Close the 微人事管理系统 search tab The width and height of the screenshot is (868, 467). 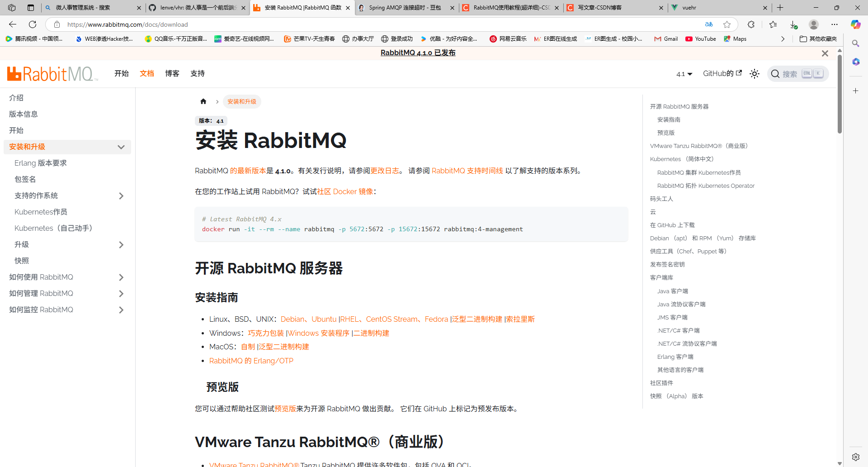tap(138, 8)
